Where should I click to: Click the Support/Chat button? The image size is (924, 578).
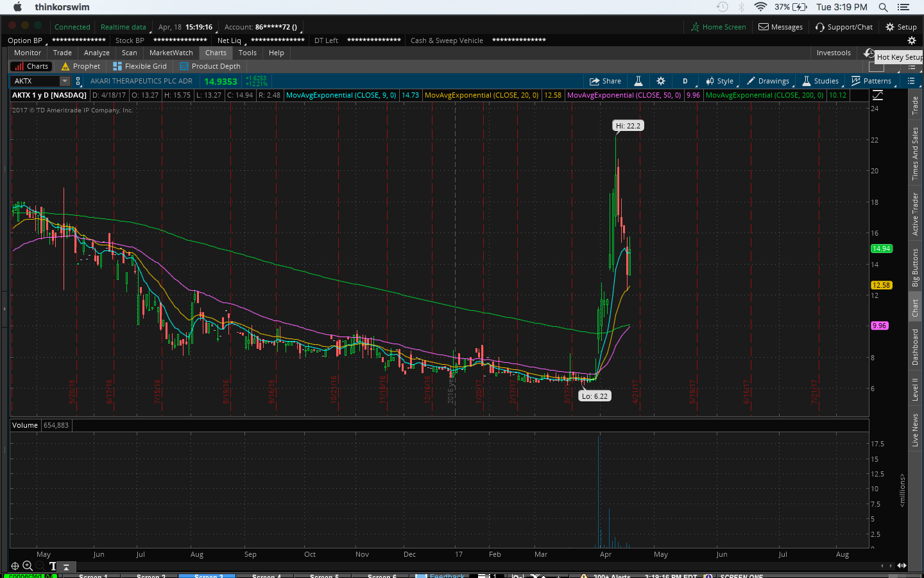point(844,27)
